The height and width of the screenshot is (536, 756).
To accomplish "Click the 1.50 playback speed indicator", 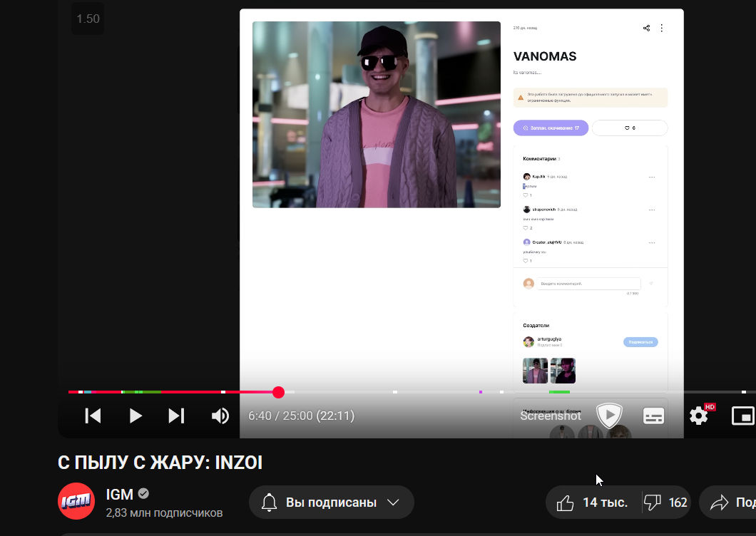I will [88, 19].
